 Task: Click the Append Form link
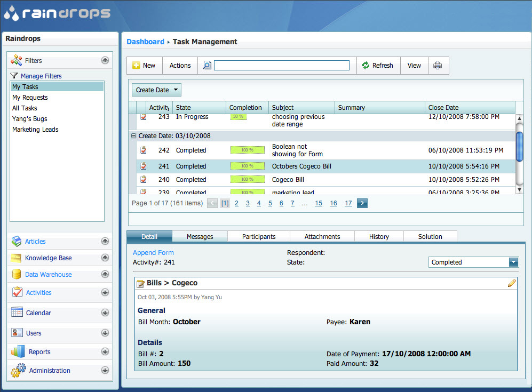pyautogui.click(x=153, y=253)
